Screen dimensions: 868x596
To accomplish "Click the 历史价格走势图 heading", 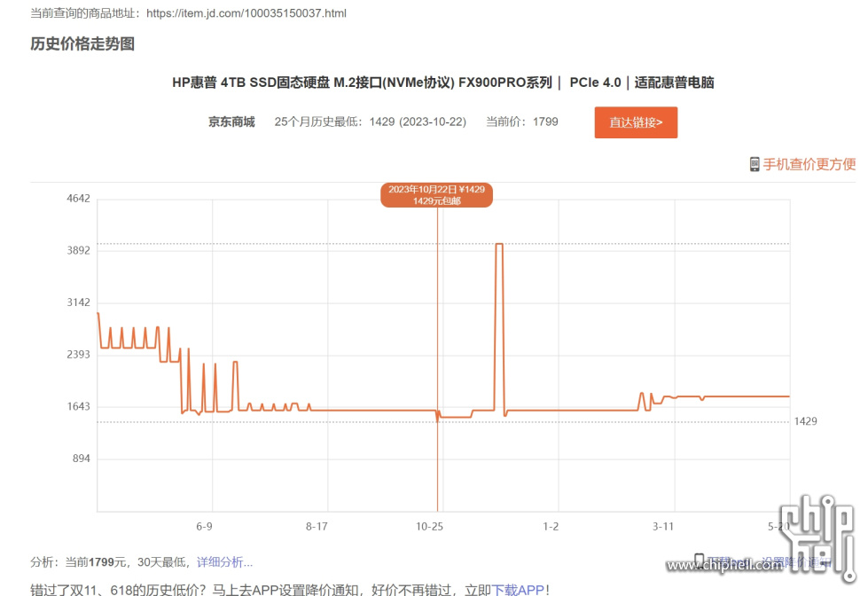I will [x=82, y=43].
